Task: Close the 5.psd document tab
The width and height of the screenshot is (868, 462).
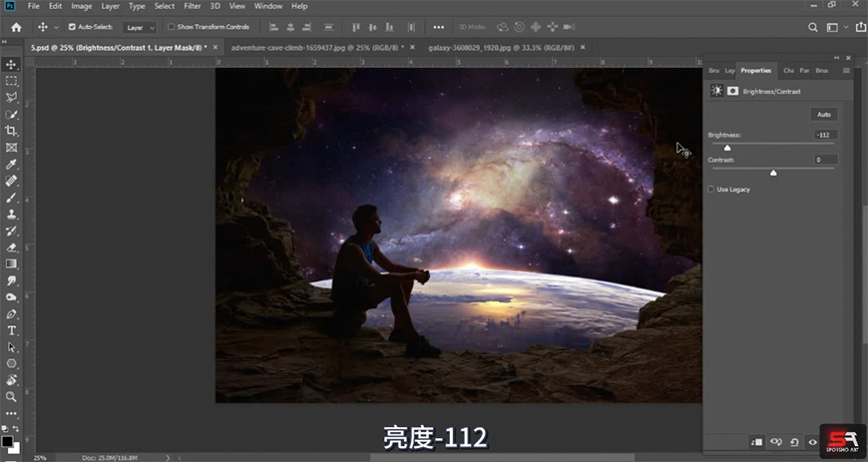Action: 216,48
